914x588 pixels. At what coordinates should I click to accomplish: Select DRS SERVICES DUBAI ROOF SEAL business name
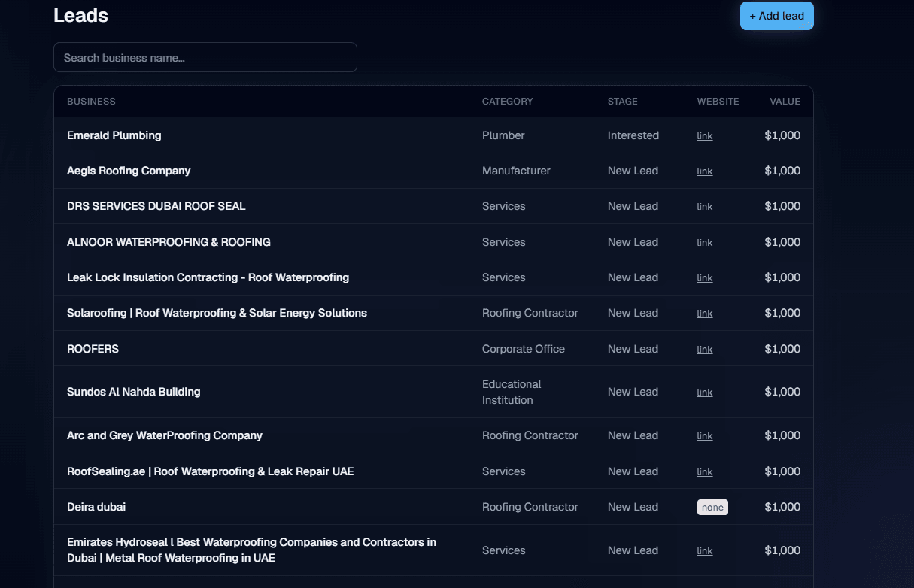tap(156, 206)
